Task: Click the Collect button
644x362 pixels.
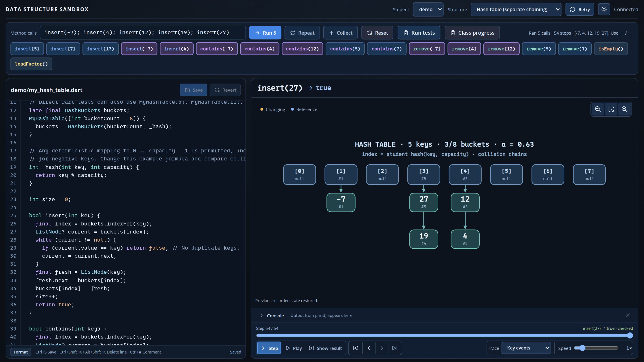Action: tap(341, 33)
